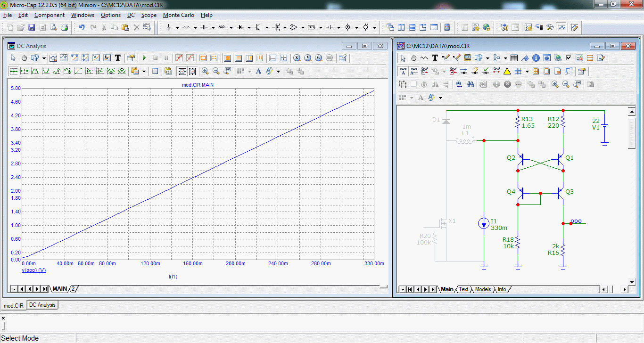Toggle attribute text display in schematic toolbar
644x343 pixels.
pos(404,71)
